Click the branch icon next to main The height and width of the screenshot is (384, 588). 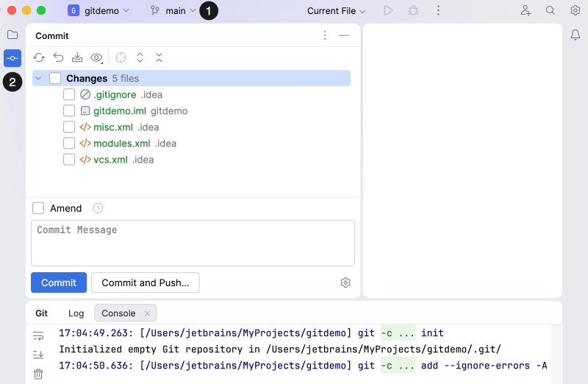pos(155,10)
